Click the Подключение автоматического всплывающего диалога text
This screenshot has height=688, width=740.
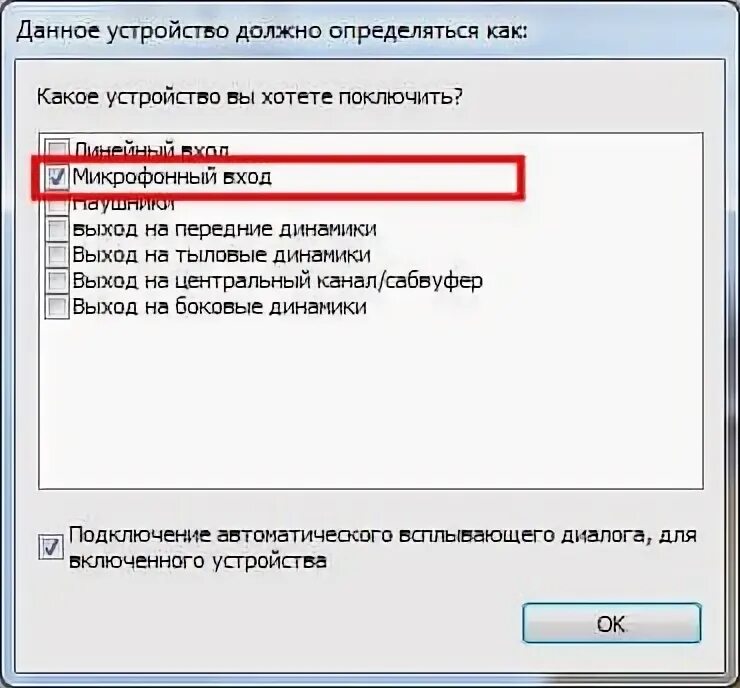tap(383, 548)
